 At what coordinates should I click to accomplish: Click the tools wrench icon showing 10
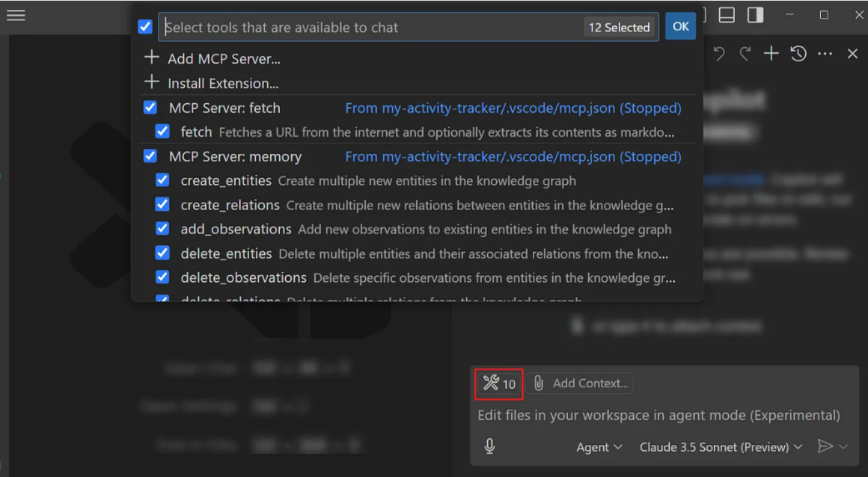click(x=499, y=384)
